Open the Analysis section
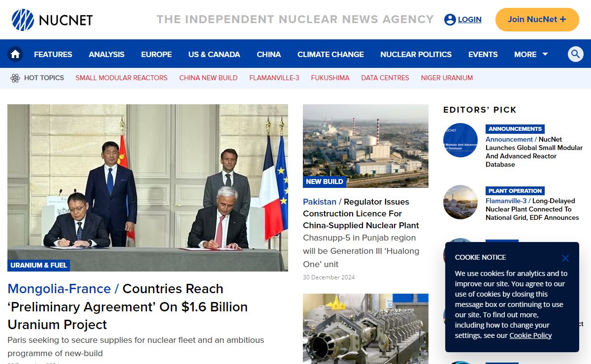 coord(106,54)
